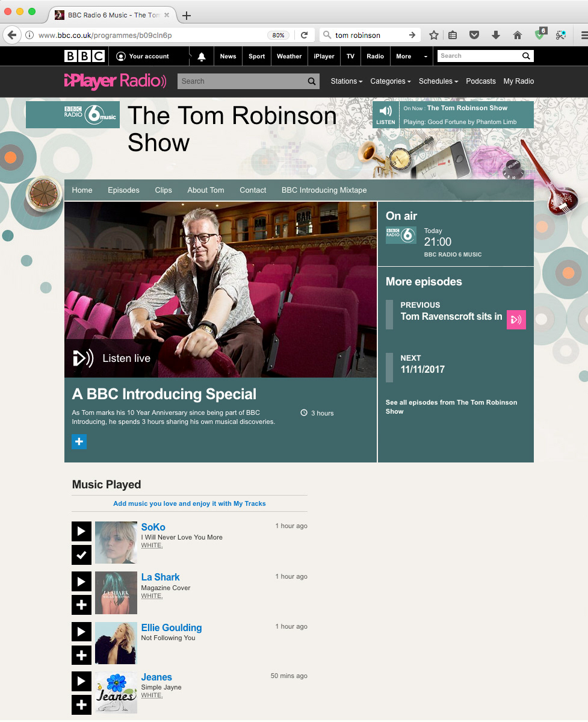
Task: Reload the page using the refresh icon
Action: click(304, 35)
